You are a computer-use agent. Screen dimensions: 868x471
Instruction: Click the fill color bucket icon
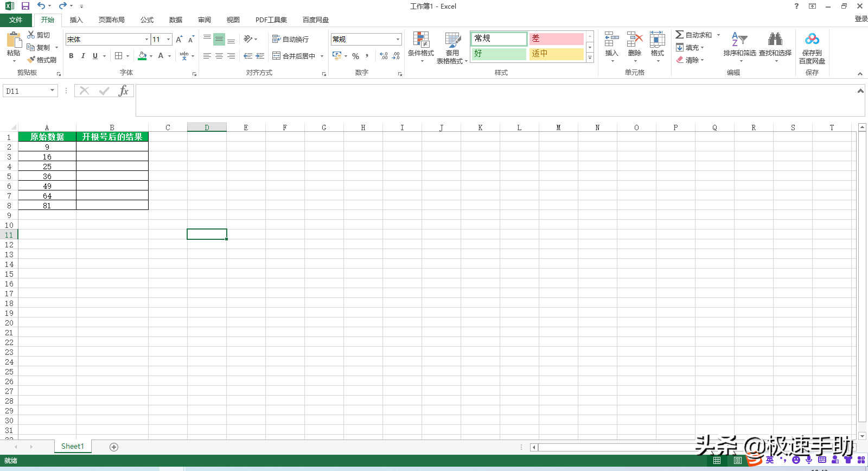click(x=142, y=56)
